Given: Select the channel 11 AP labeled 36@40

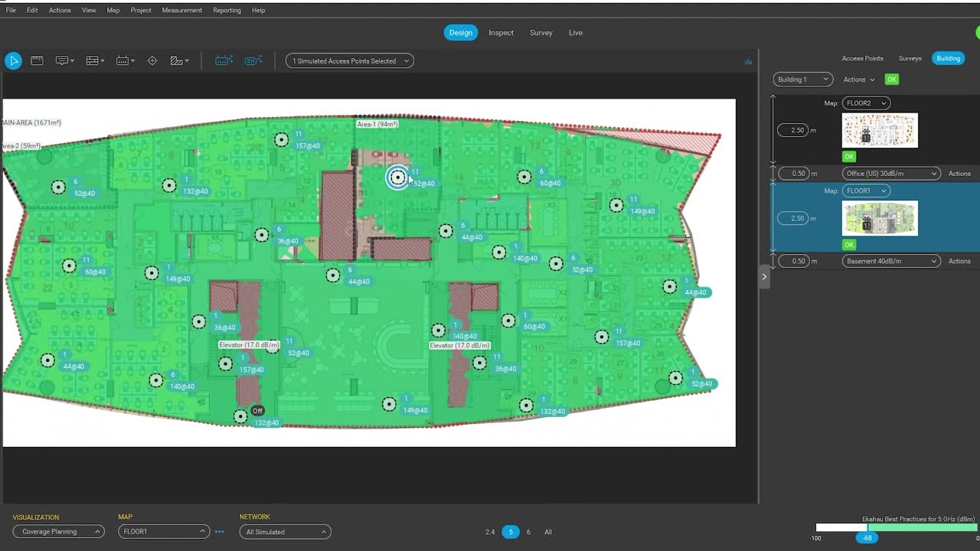Looking at the screenshot, I should tap(479, 363).
